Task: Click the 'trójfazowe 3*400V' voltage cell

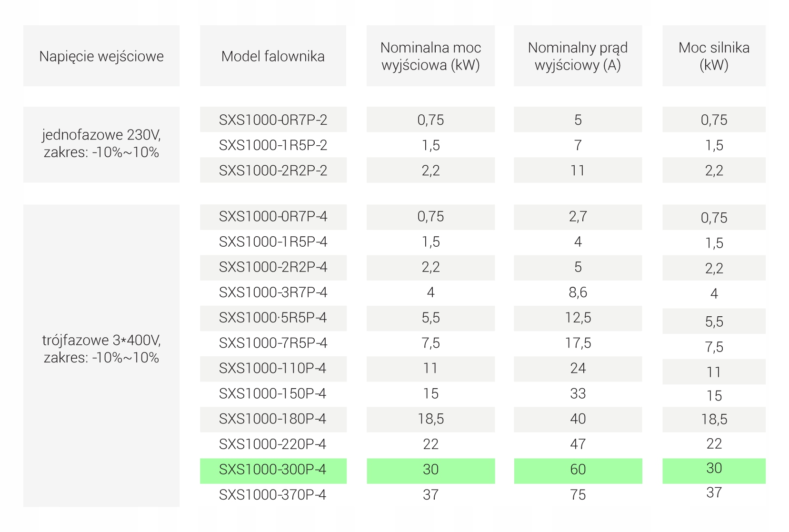Action: pos(101,349)
